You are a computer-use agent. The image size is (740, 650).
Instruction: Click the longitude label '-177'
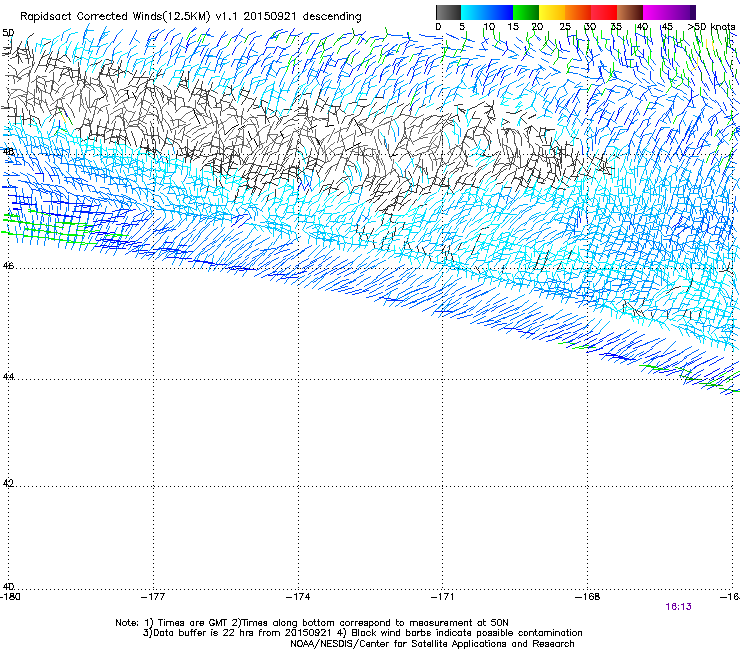click(x=154, y=597)
